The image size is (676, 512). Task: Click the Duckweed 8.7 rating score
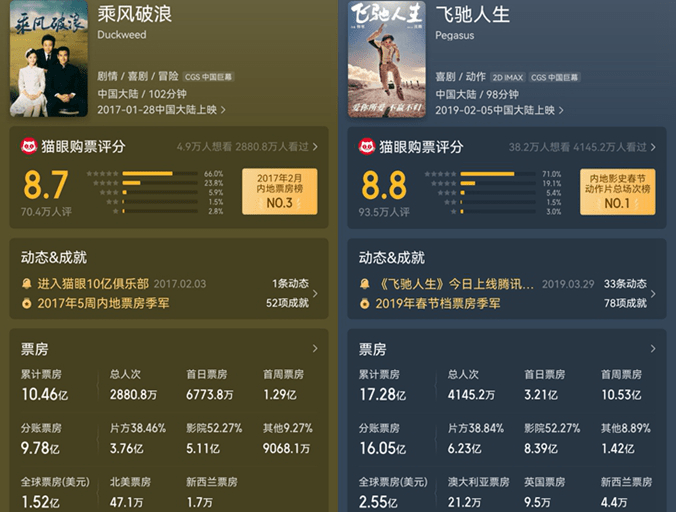[46, 185]
